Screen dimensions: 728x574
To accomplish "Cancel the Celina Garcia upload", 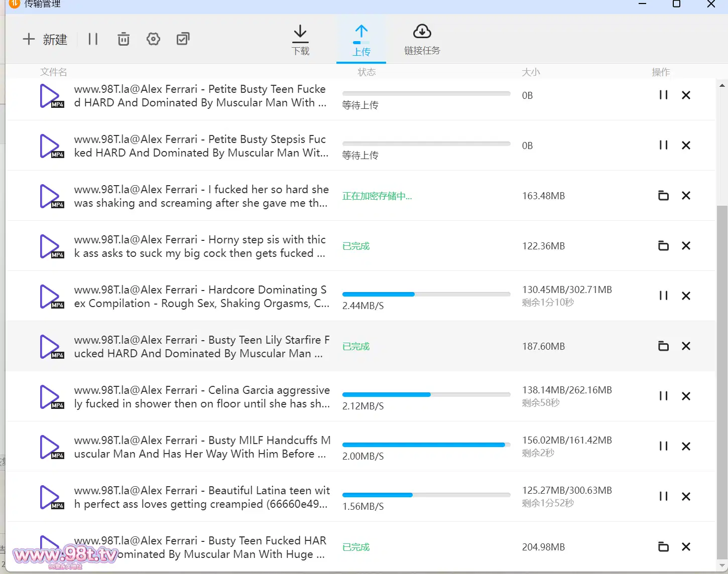I will 686,396.
